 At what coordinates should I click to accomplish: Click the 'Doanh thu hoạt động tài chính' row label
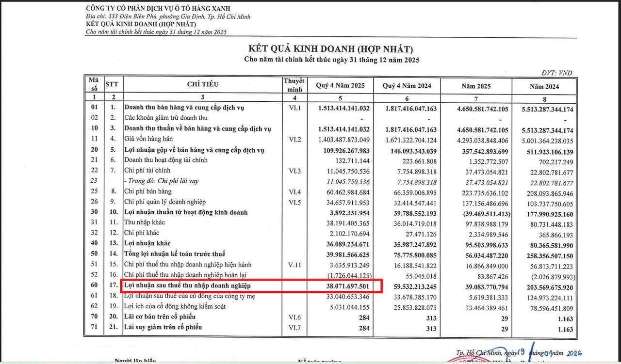click(166, 160)
